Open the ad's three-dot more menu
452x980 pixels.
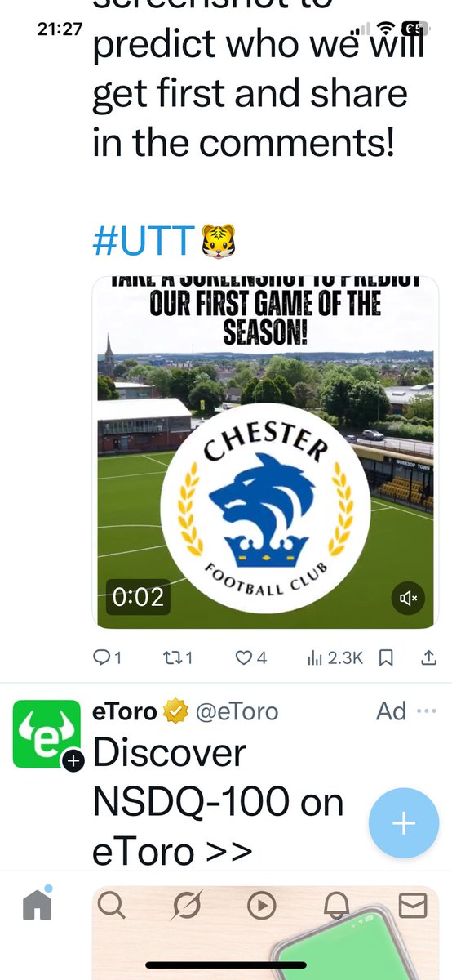[x=426, y=711]
